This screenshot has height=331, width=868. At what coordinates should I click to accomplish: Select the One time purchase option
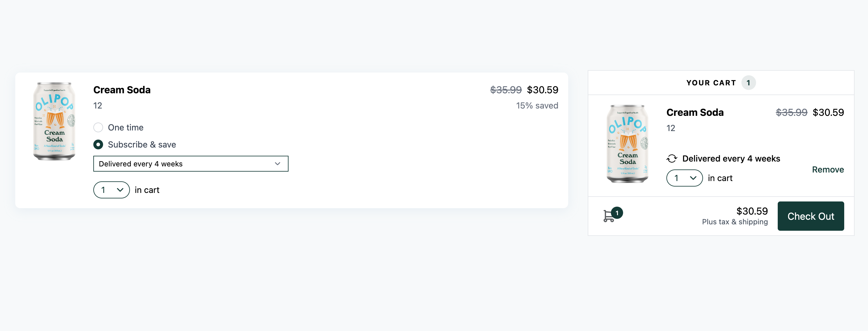[98, 127]
